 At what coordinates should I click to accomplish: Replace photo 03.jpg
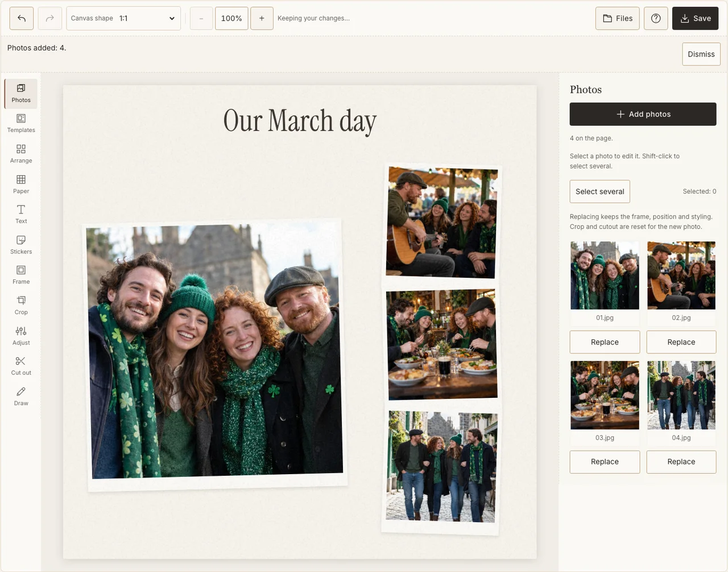(x=605, y=462)
